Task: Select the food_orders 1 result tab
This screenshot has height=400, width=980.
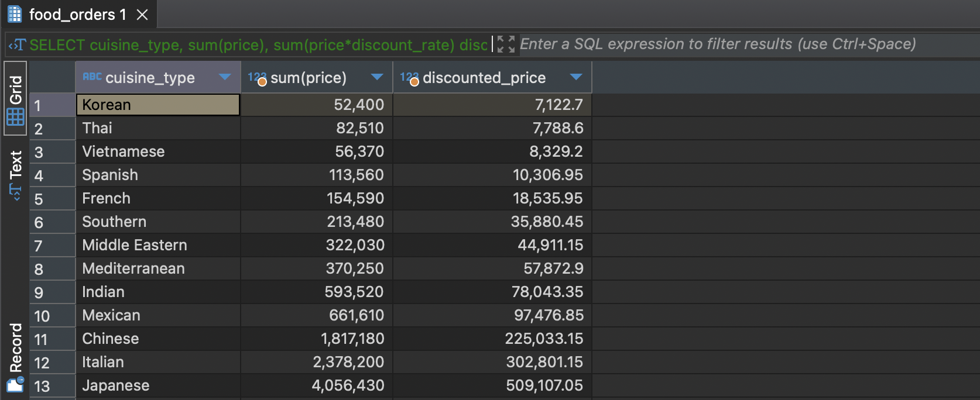Action: pyautogui.click(x=78, y=14)
